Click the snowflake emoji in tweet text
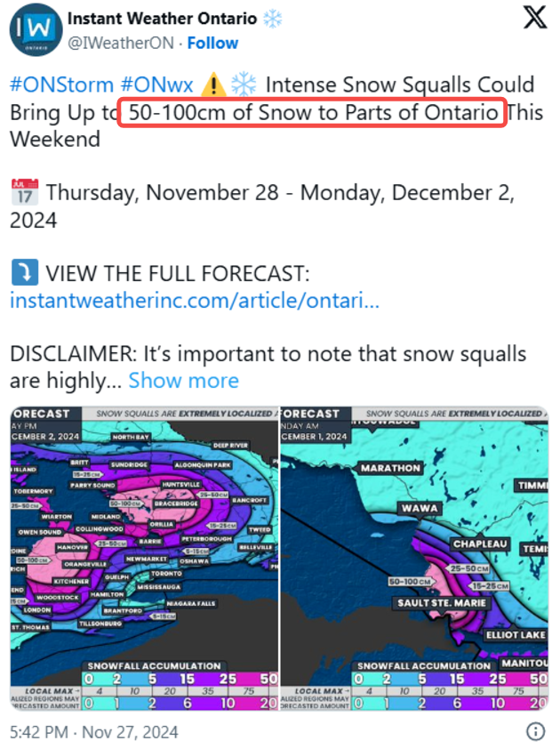560x749 pixels. coord(244,85)
